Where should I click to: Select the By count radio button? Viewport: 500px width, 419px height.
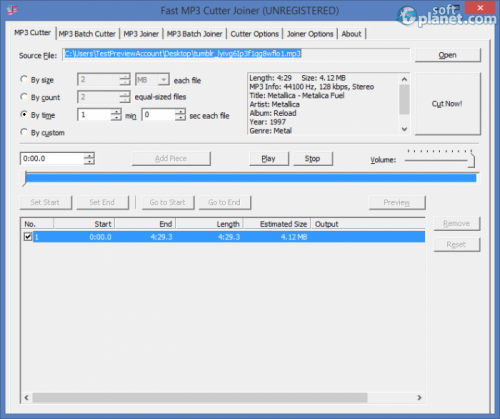[24, 97]
